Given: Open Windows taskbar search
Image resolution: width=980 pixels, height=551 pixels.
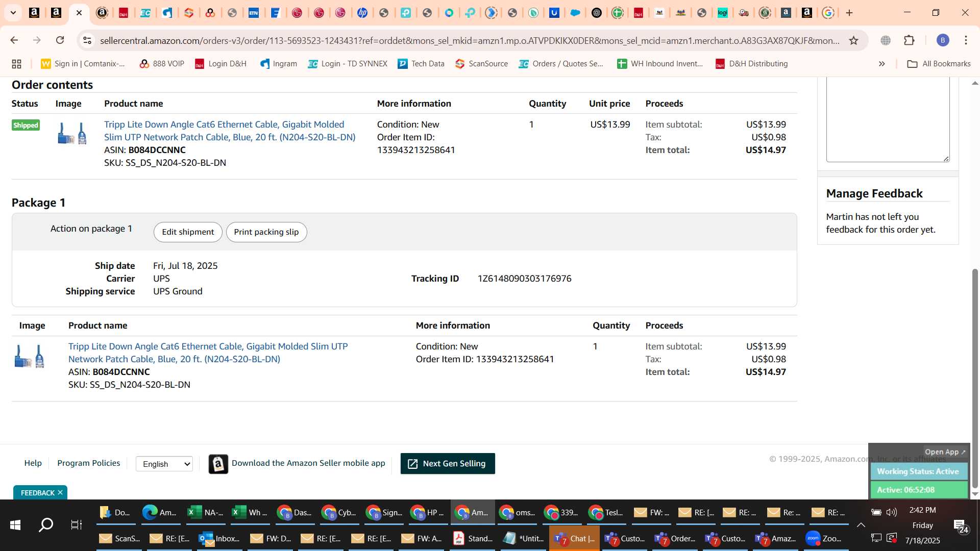Looking at the screenshot, I should (46, 525).
